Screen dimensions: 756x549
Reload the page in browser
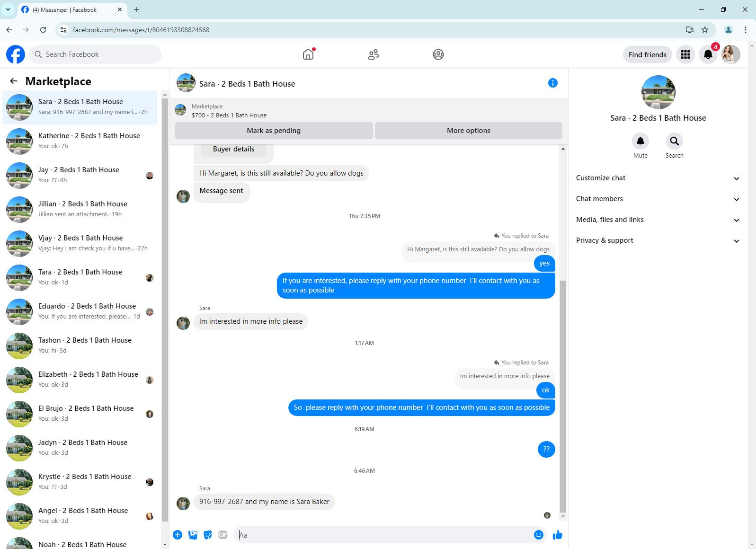click(43, 30)
